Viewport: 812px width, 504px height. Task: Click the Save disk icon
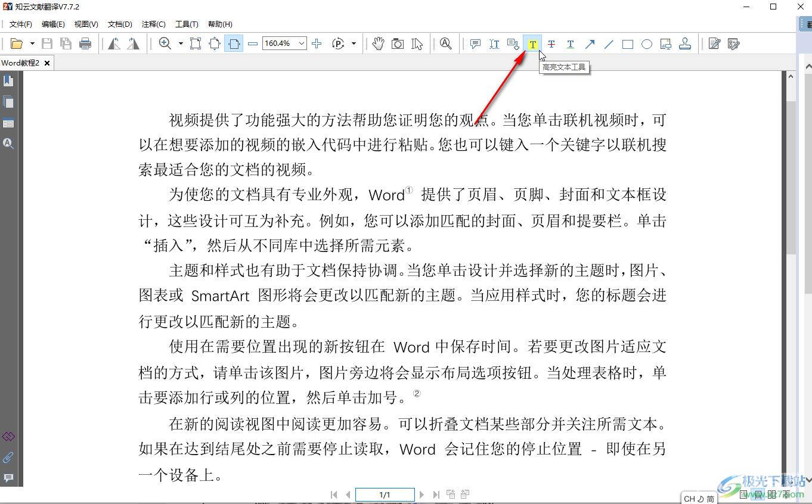[x=47, y=43]
